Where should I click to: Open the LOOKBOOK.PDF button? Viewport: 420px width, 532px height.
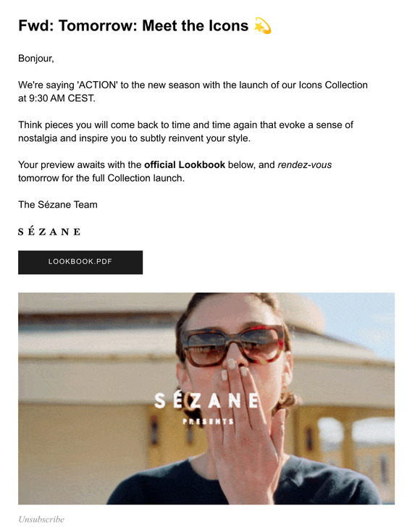coord(80,262)
